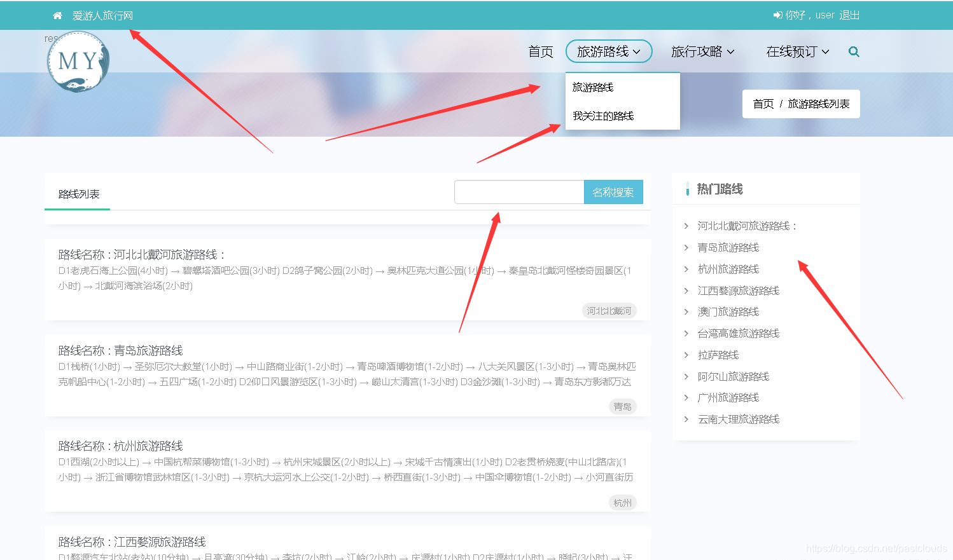Screen dimensions: 953x560
Task: Click chevron beside 杭州旅游路线 in sidebar
Action: 686,269
